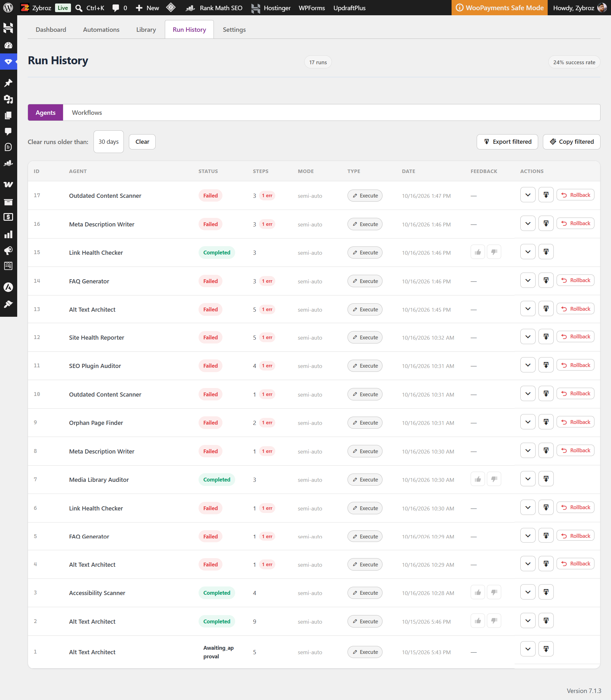Open the Comments sidebar icon

pos(8,131)
